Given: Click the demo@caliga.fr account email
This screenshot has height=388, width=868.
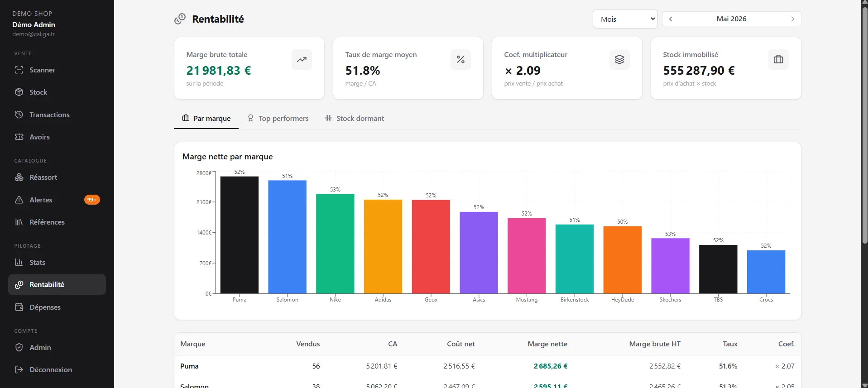Looking at the screenshot, I should [34, 34].
